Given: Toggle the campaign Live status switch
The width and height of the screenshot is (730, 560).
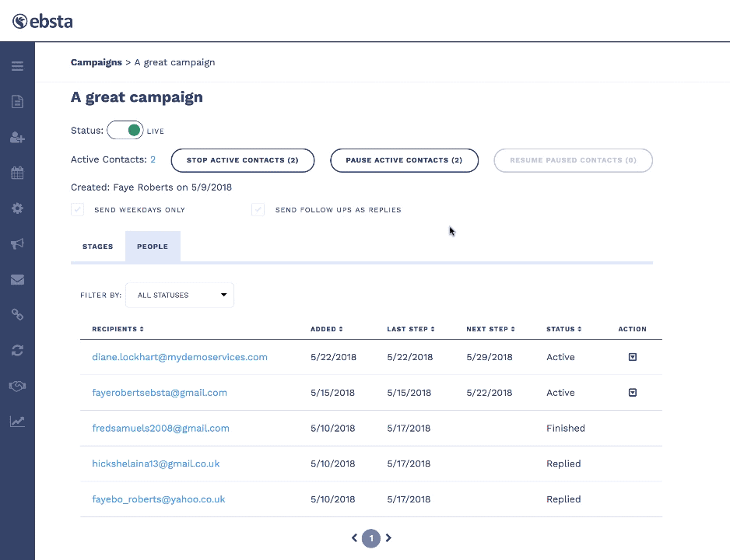Looking at the screenshot, I should tap(125, 131).
